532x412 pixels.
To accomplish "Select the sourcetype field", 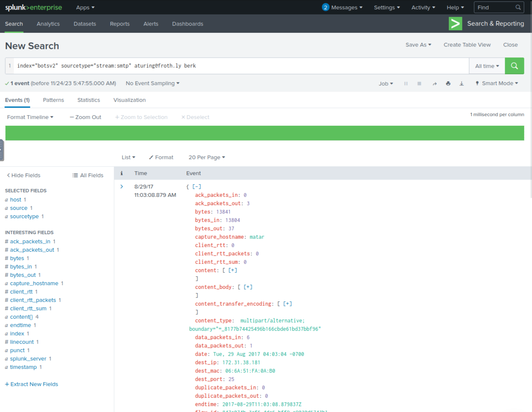I will (25, 216).
